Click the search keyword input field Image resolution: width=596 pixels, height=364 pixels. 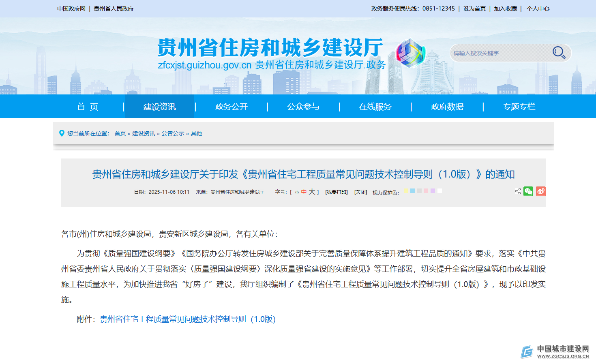pos(499,53)
